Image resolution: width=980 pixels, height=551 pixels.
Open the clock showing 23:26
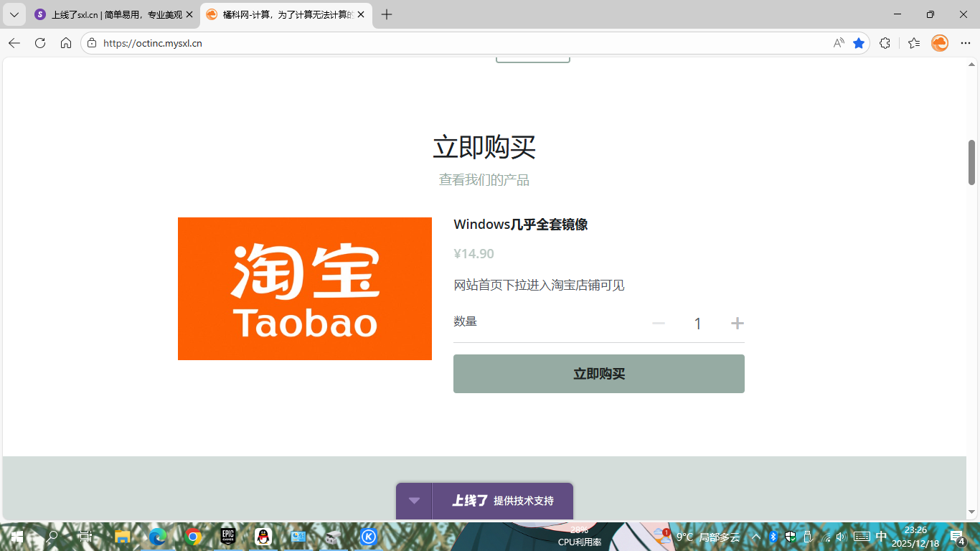(x=915, y=537)
